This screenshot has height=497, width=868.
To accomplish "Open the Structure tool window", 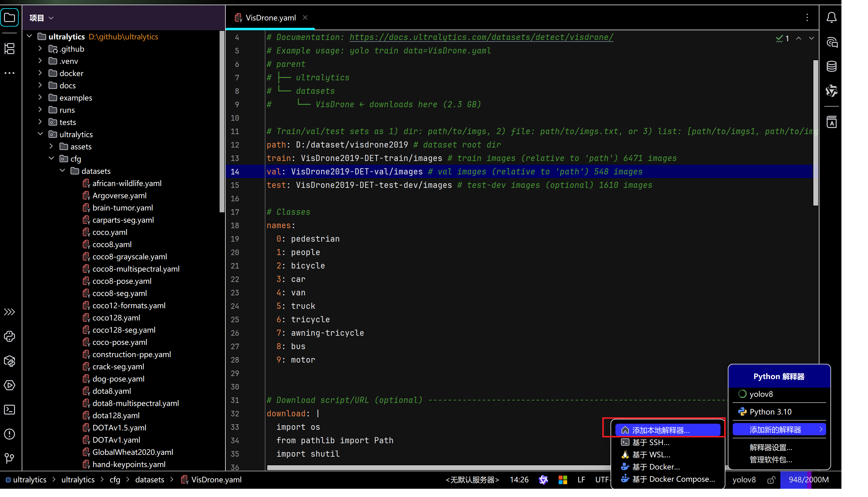I will (x=9, y=49).
